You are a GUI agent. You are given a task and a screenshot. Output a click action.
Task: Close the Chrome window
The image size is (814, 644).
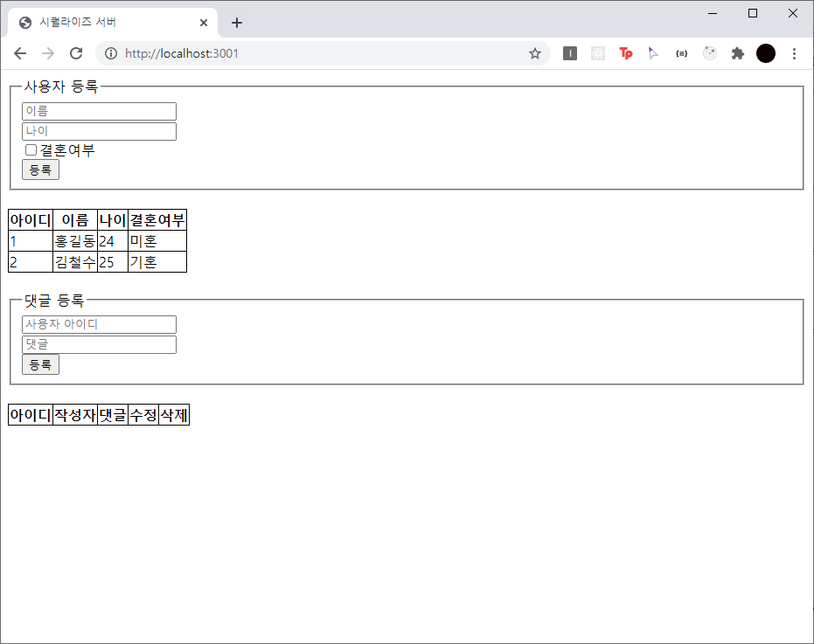pyautogui.click(x=793, y=13)
